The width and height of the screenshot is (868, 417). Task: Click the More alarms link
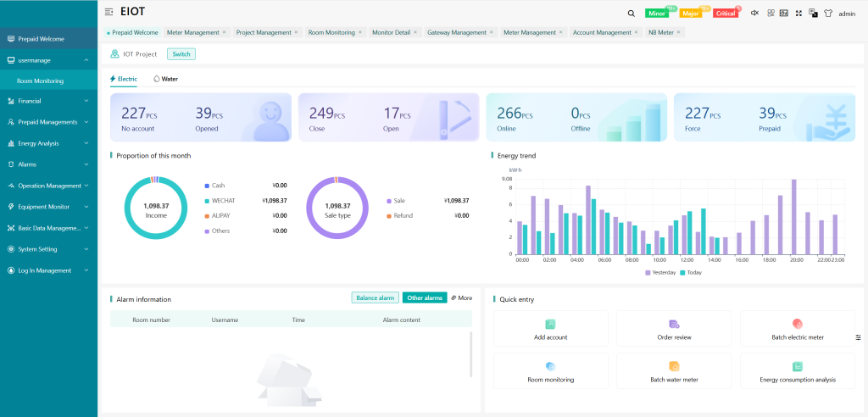pyautogui.click(x=461, y=297)
